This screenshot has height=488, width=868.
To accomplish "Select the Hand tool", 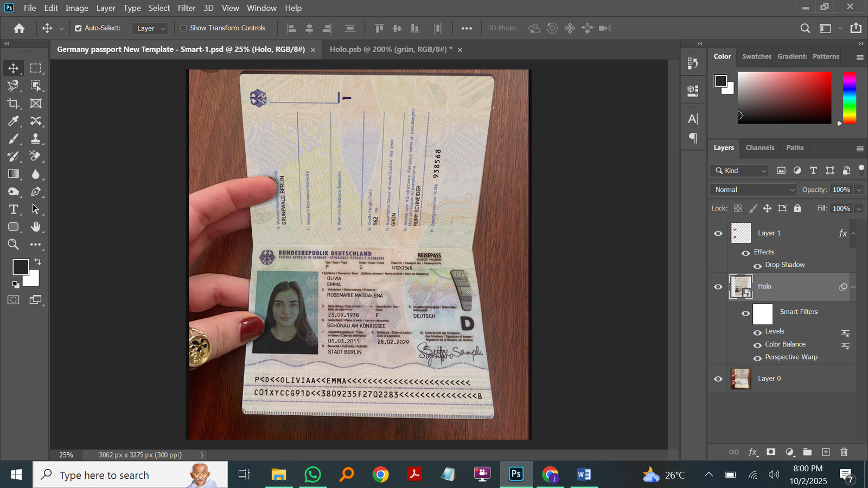I will (x=36, y=227).
